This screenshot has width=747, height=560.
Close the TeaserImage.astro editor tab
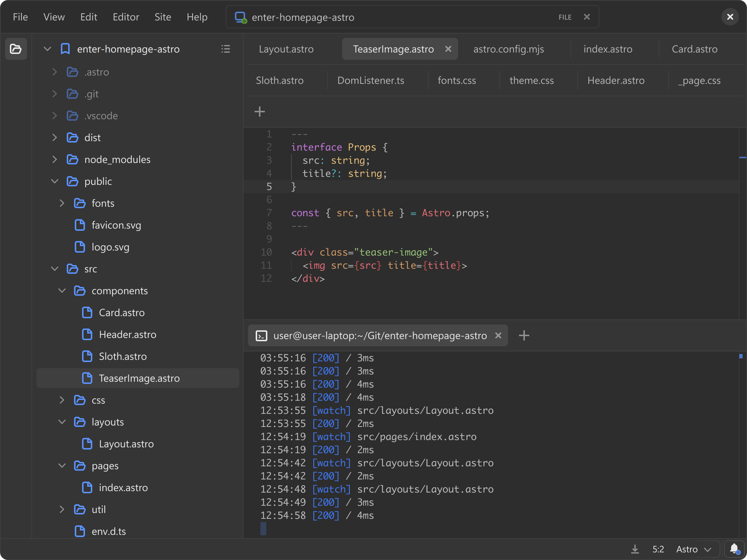point(448,49)
